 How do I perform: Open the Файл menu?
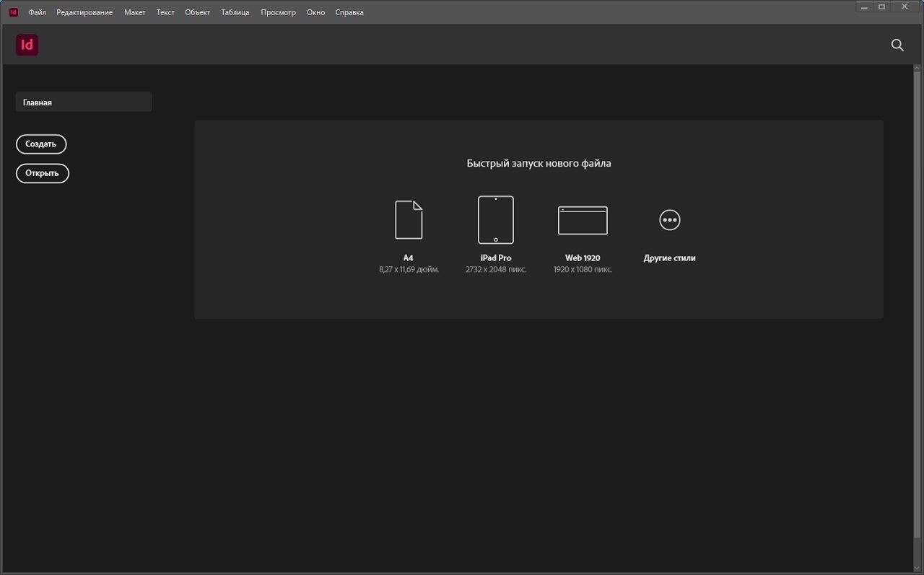[x=37, y=12]
